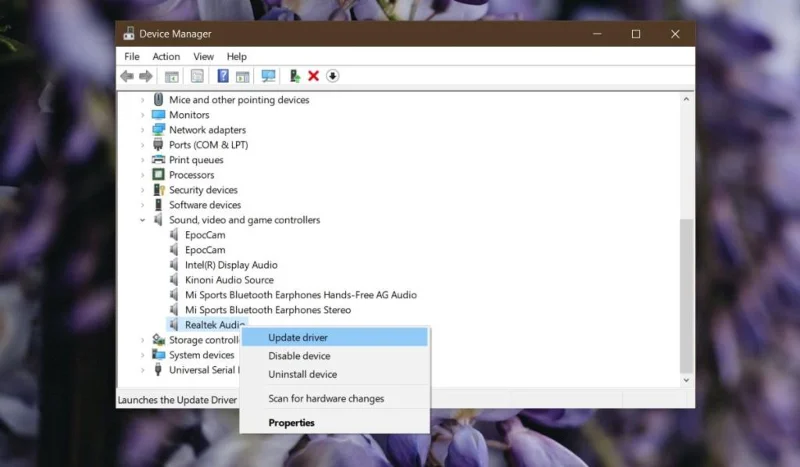Expand the Software devices node

click(142, 205)
